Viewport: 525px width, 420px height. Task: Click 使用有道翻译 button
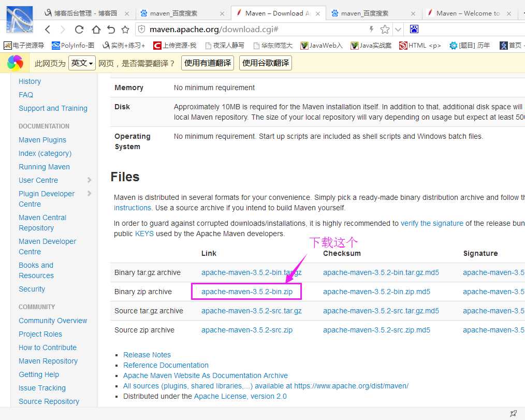pyautogui.click(x=208, y=63)
